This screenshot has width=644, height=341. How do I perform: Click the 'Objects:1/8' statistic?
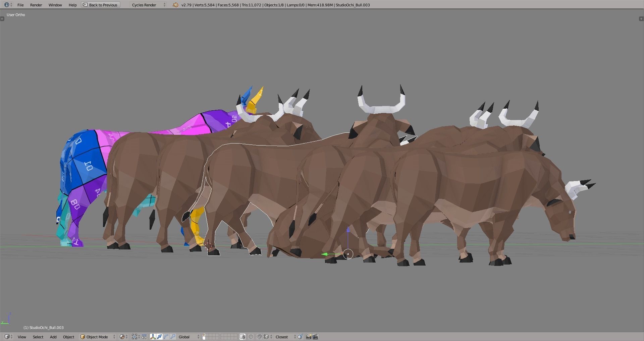(x=274, y=5)
